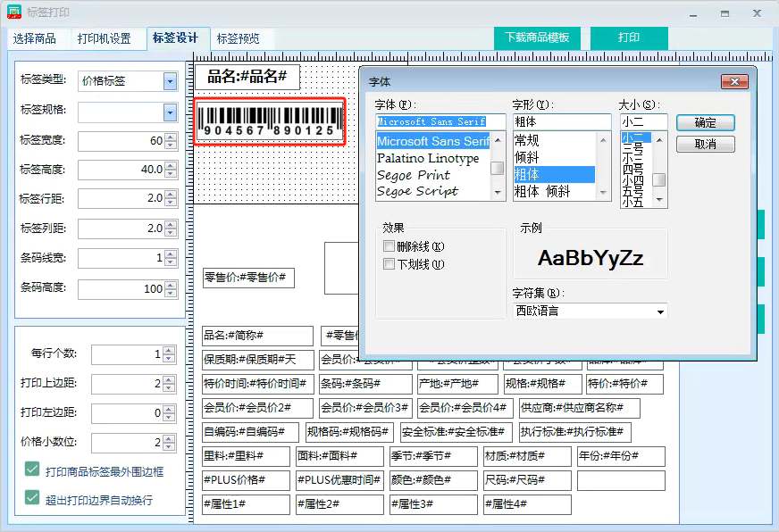Click the #属性4# template field

[x=527, y=504]
